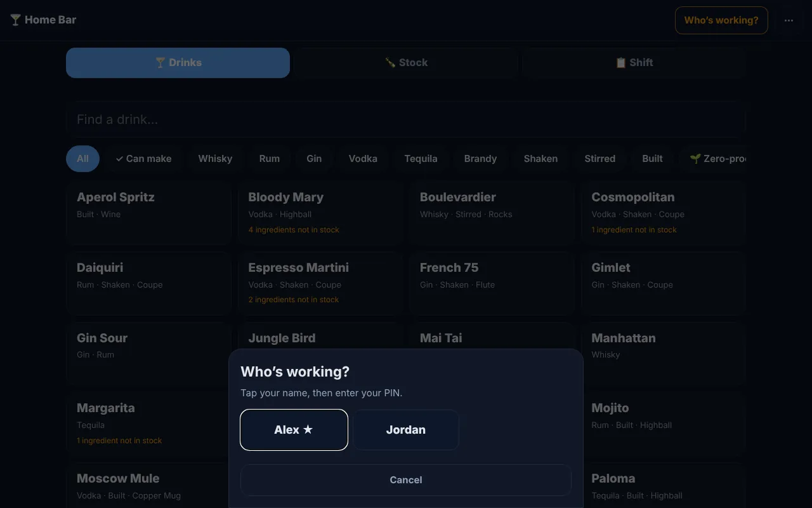
Task: Choose Jordan as the bartender
Action: tap(405, 430)
